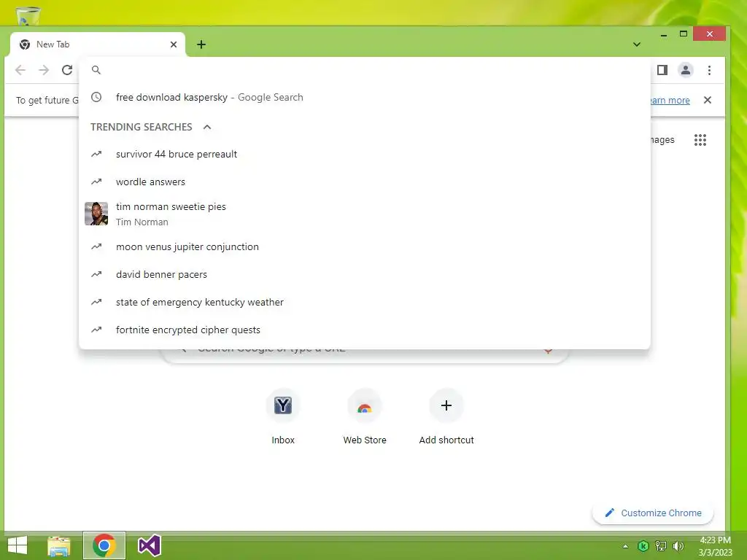Click the omnibox magnifier search icon
Viewport: 747px width, 560px height.
tap(96, 70)
